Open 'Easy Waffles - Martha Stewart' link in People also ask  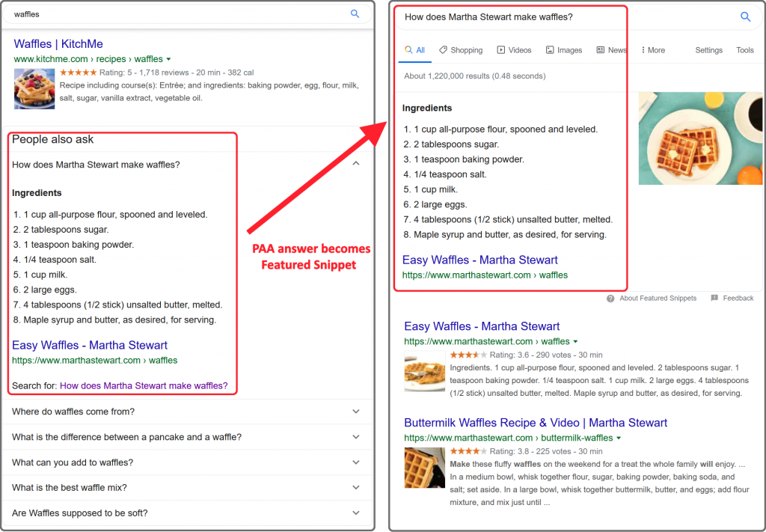click(x=90, y=345)
